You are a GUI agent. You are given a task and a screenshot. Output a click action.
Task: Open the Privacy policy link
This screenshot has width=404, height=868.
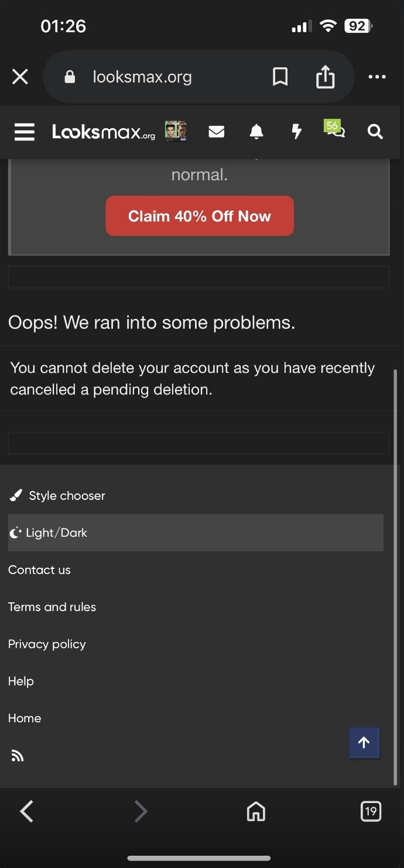coord(47,644)
